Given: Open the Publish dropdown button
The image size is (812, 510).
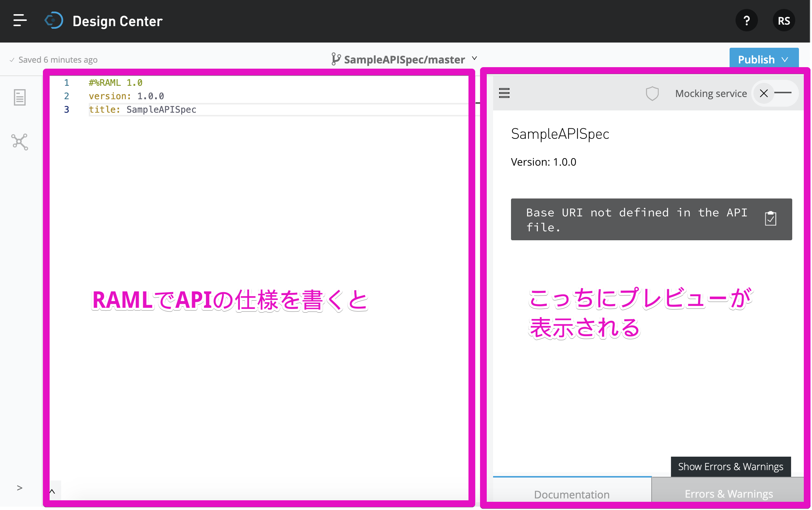Looking at the screenshot, I should 764,59.
